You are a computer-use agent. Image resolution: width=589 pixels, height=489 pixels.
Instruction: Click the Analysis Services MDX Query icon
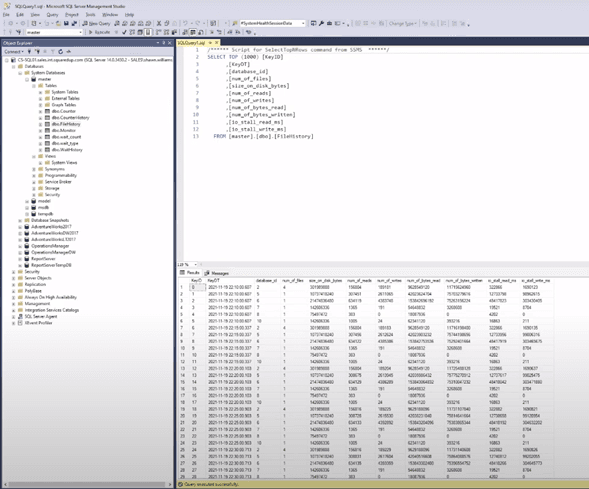click(124, 23)
